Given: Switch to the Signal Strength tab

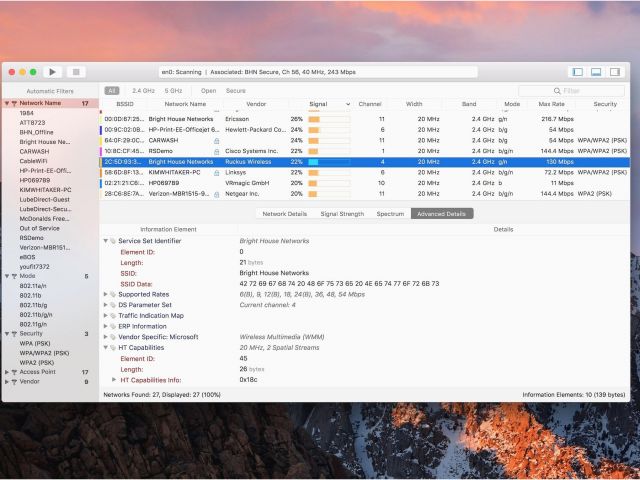Looking at the screenshot, I should 342,214.
